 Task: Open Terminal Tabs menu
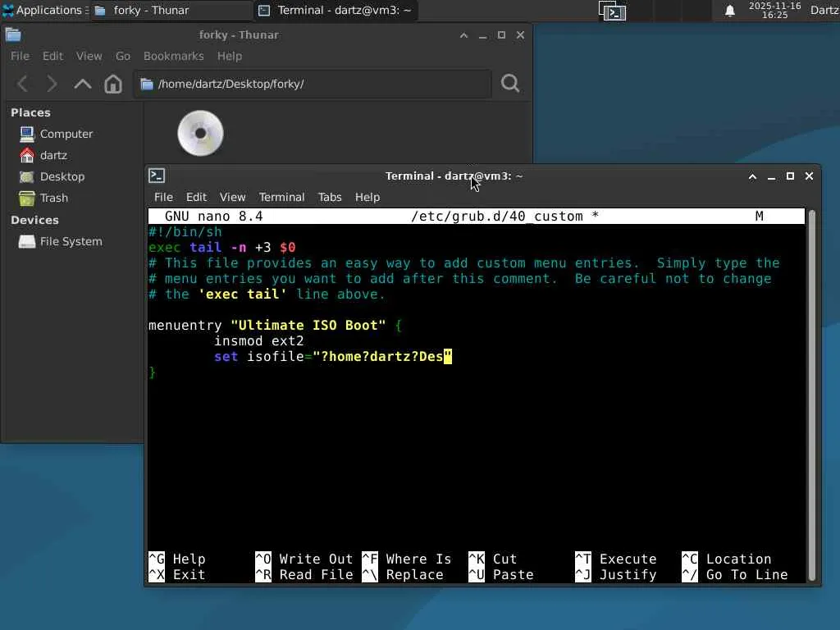coord(330,197)
